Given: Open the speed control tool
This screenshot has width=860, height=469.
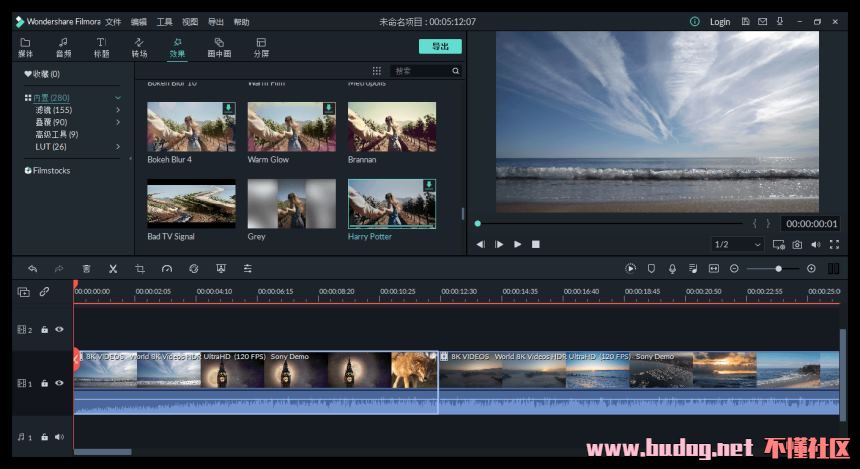Looking at the screenshot, I should click(x=167, y=268).
